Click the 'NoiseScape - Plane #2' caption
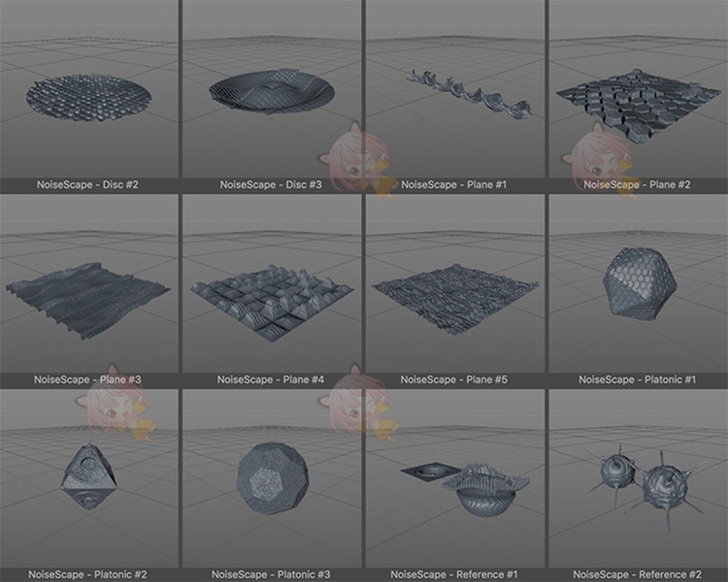The image size is (728, 582). pos(637,184)
